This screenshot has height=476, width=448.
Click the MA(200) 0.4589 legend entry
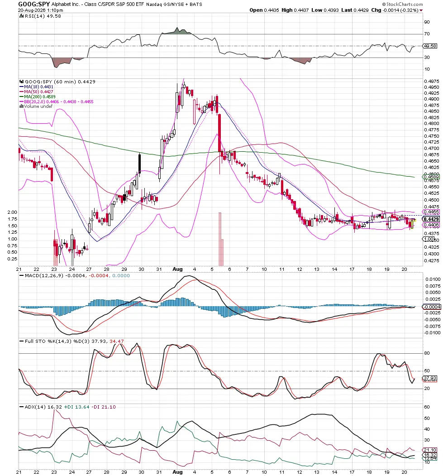coord(40,96)
